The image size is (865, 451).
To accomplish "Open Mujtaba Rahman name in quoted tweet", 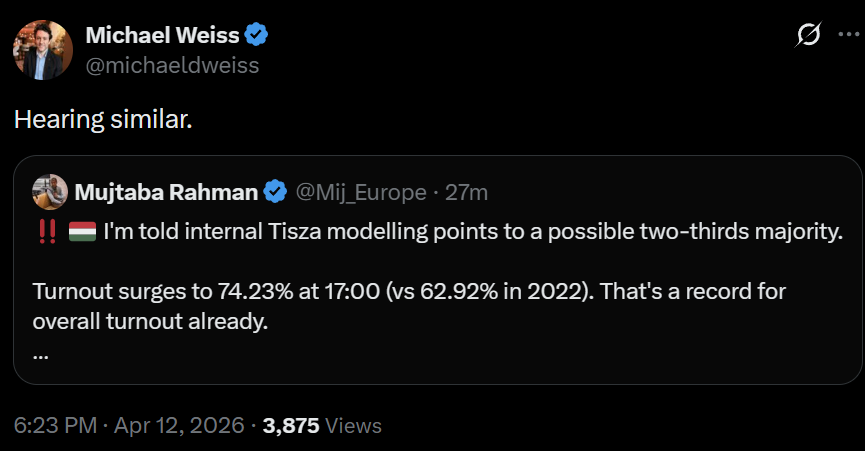I will click(x=165, y=191).
